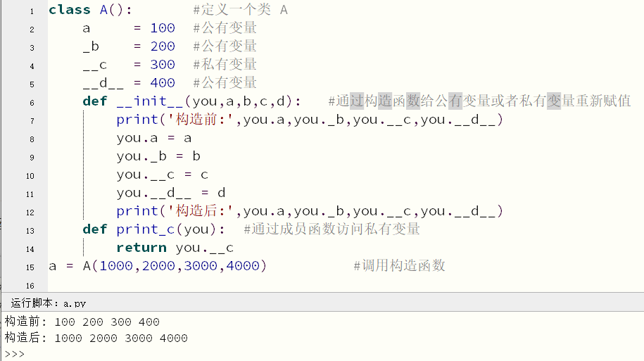
Task: Click the print_c function name
Action: [x=146, y=229]
